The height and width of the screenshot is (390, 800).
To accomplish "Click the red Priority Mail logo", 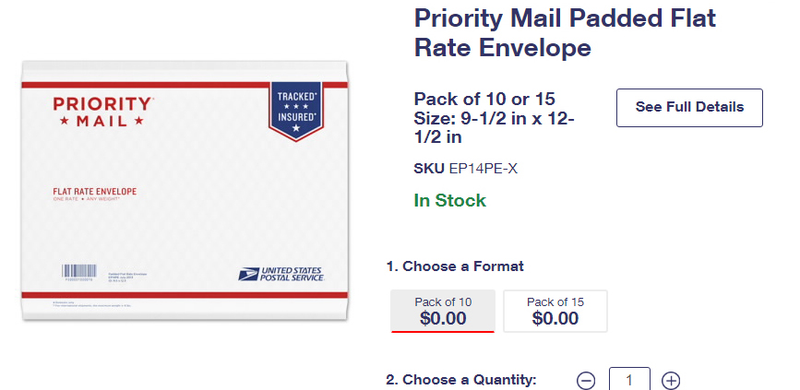I will [x=103, y=112].
